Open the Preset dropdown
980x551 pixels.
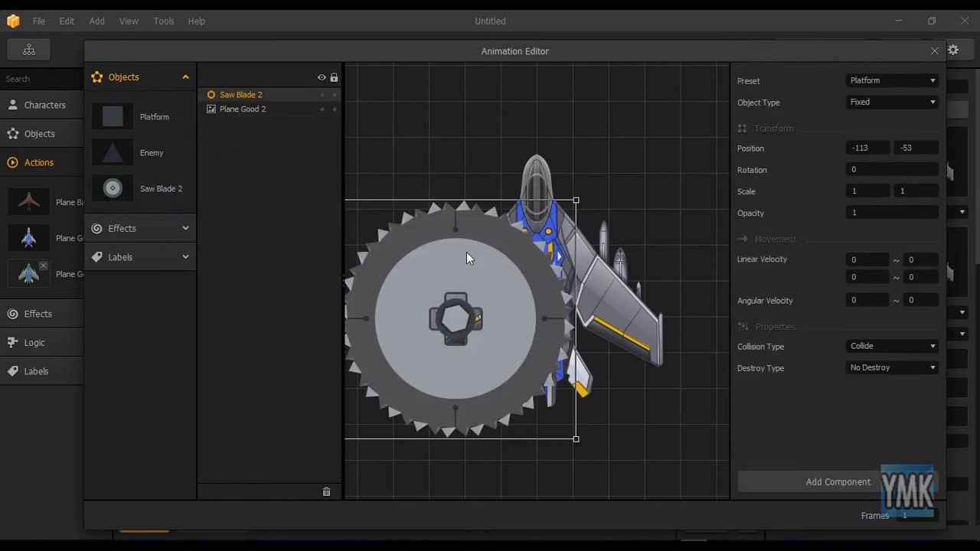click(x=892, y=80)
